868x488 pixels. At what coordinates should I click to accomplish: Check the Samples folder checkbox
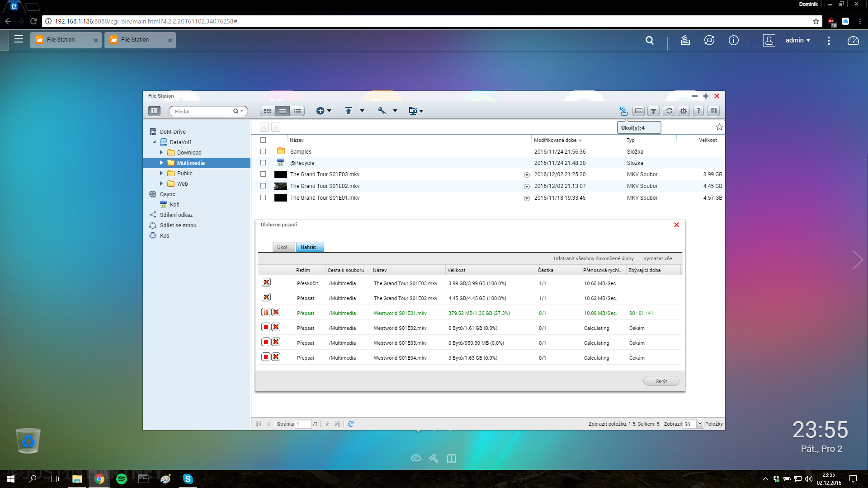[x=263, y=152]
